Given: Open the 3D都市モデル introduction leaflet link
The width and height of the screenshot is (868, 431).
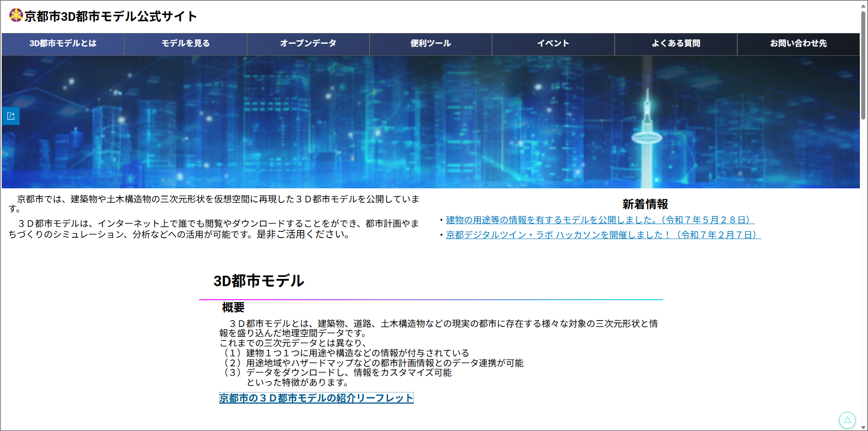Looking at the screenshot, I should (316, 398).
